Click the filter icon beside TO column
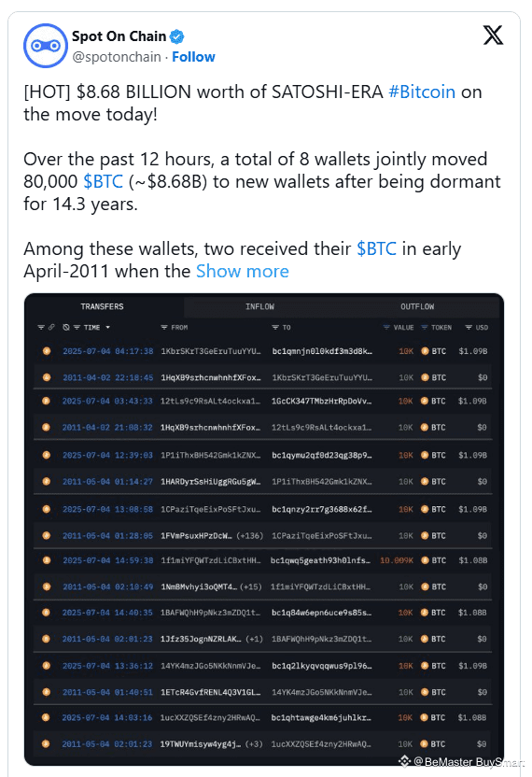The image size is (532, 777). pos(275,328)
